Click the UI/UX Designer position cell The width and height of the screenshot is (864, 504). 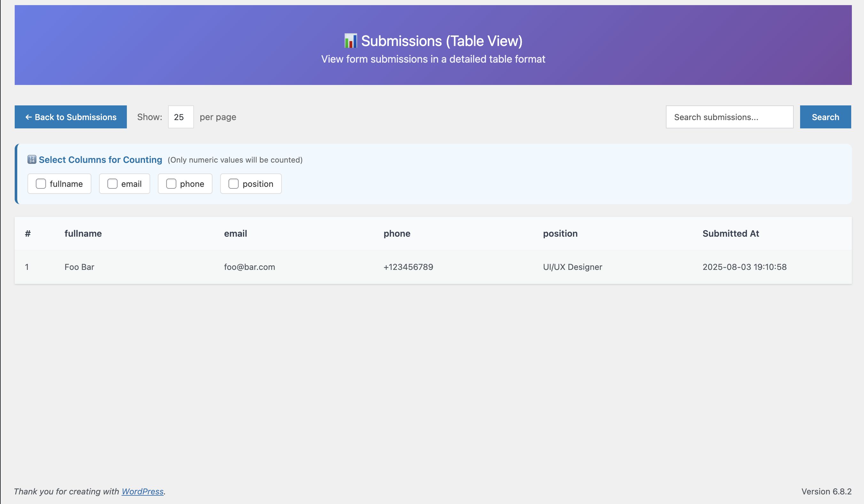tap(572, 267)
